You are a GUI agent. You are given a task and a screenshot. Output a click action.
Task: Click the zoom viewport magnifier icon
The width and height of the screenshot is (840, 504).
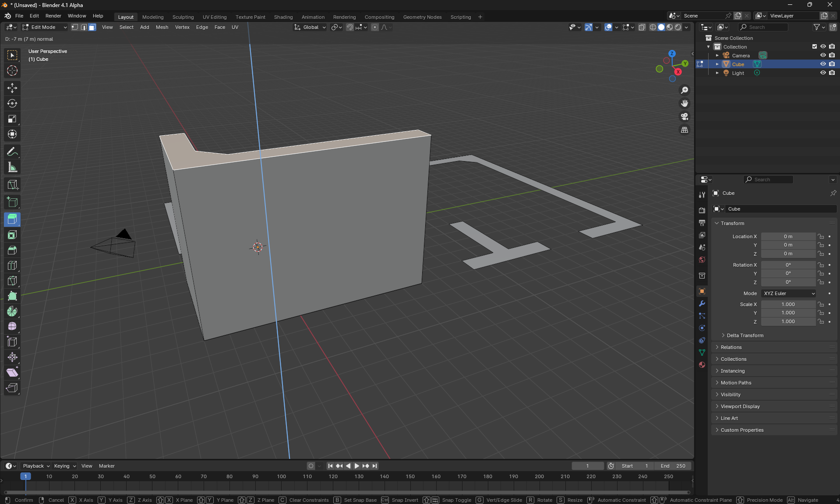(685, 90)
